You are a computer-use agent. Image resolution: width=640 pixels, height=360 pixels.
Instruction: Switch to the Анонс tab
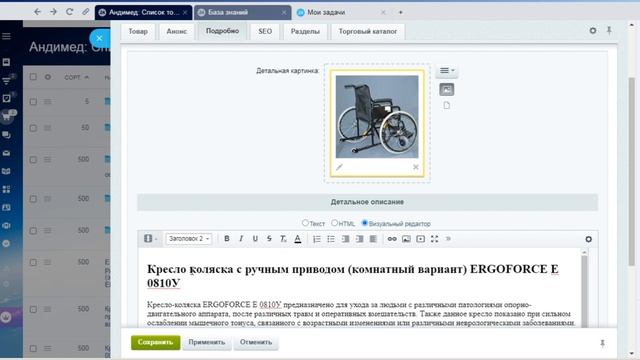pos(176,31)
